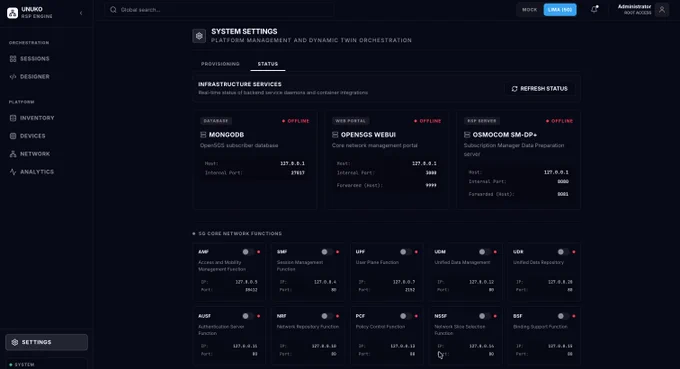Click the OPEN5GS WEBUI card title
The width and height of the screenshot is (680, 369).
(368, 135)
